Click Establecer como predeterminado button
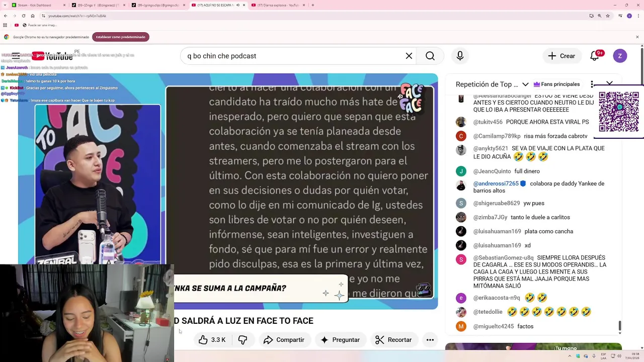Image resolution: width=644 pixels, height=362 pixels. [121, 37]
